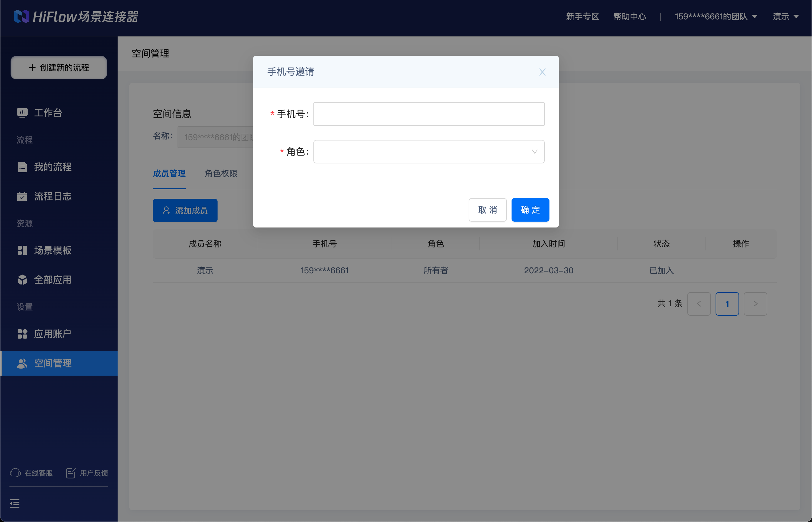Confirm with the 确定 button
The width and height of the screenshot is (812, 522).
pyautogui.click(x=530, y=210)
